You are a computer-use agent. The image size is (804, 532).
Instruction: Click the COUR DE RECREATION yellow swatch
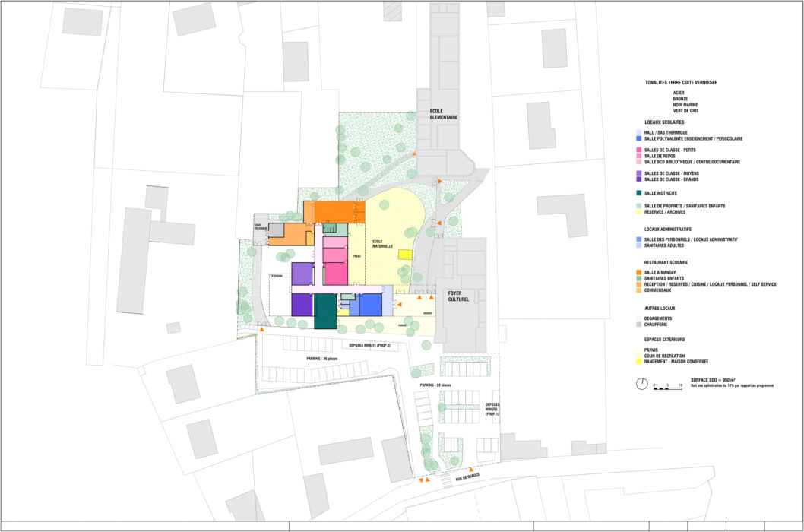click(x=638, y=356)
